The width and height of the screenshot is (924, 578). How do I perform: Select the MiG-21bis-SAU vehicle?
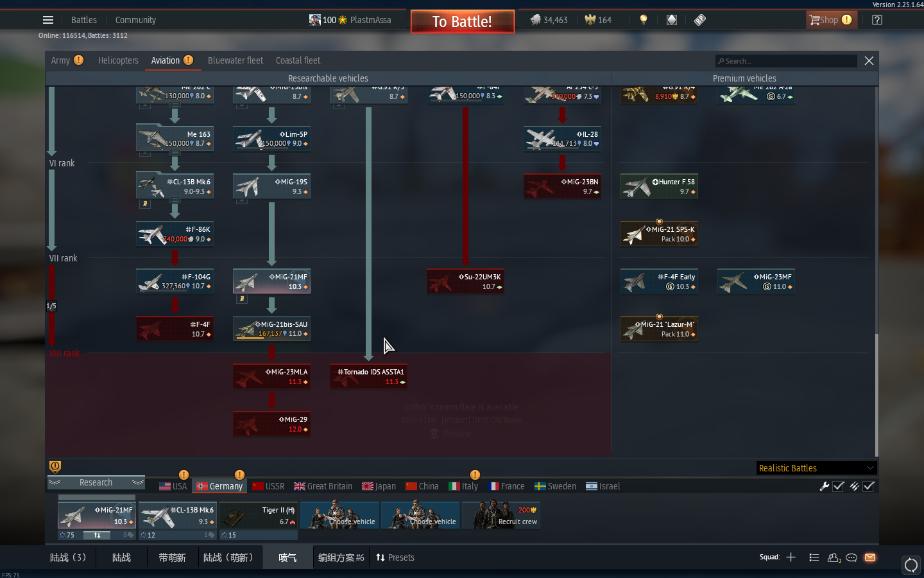click(271, 329)
